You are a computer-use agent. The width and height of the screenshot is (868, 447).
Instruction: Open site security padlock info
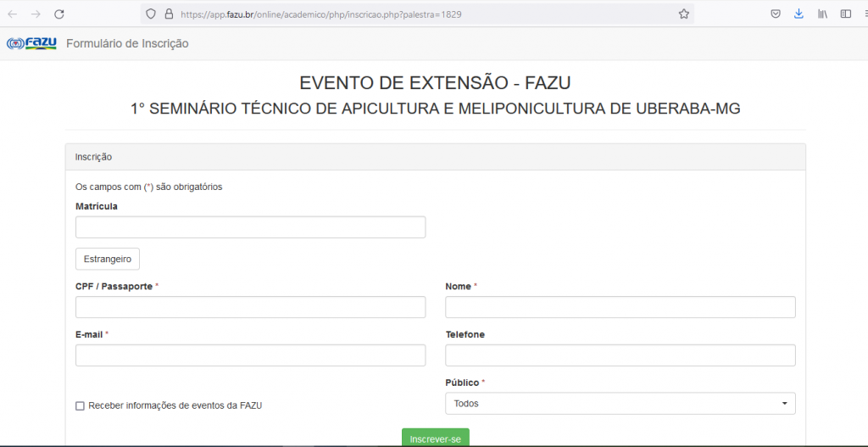169,14
